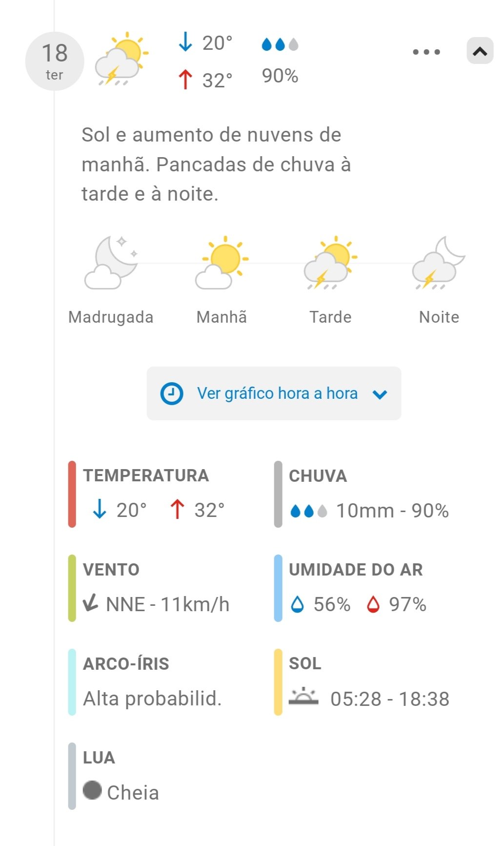
Task: Click the sunrise icon under SOL
Action: pyautogui.click(x=303, y=697)
